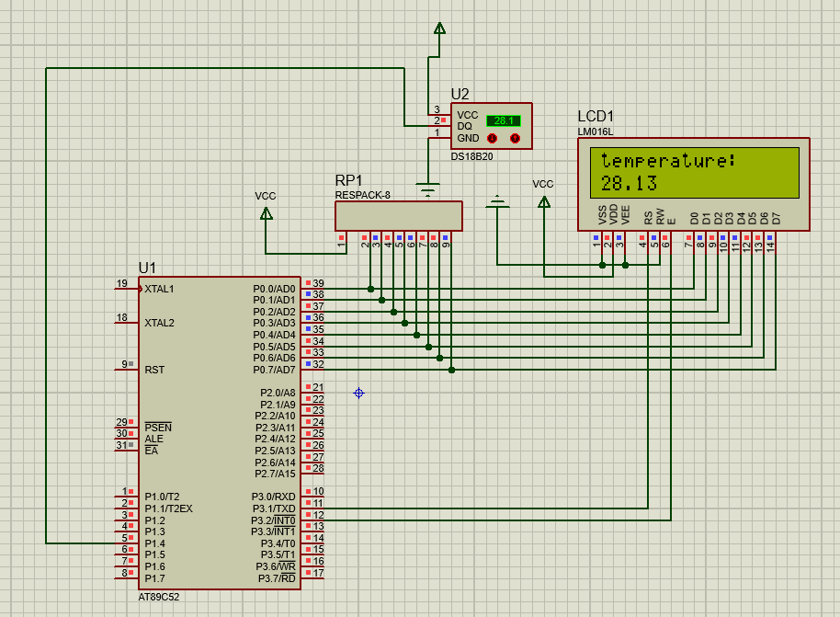Click the P2.0/A8 pin label

tap(278, 393)
